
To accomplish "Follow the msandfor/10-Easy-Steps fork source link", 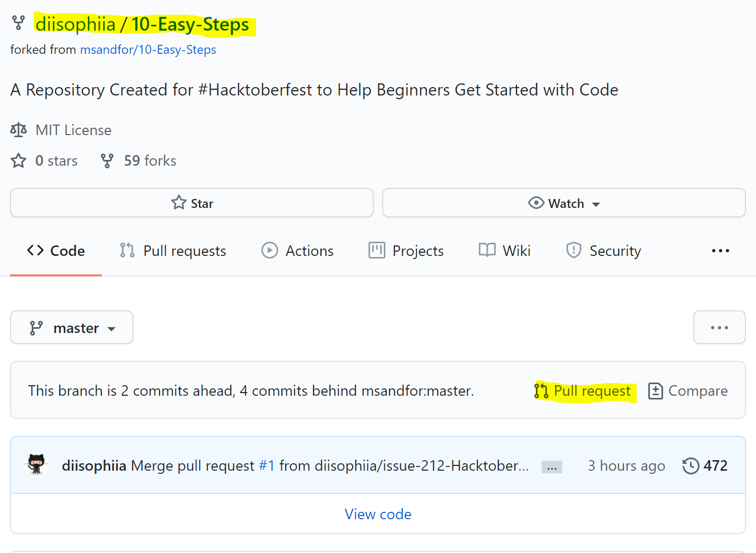I will coord(148,49).
